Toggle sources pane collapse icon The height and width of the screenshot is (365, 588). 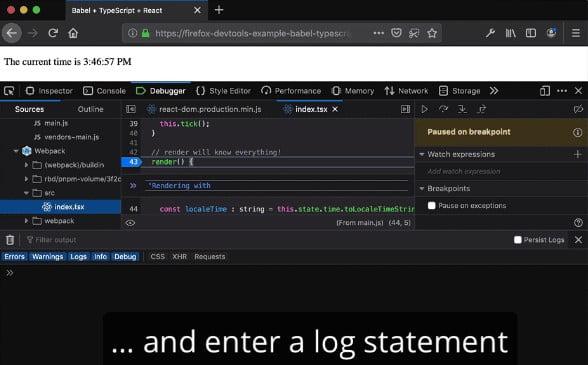[x=131, y=109]
